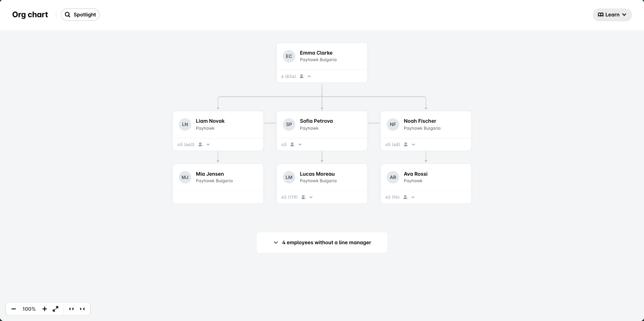Expand Sofia Petrova's reports chevron

pyautogui.click(x=300, y=144)
